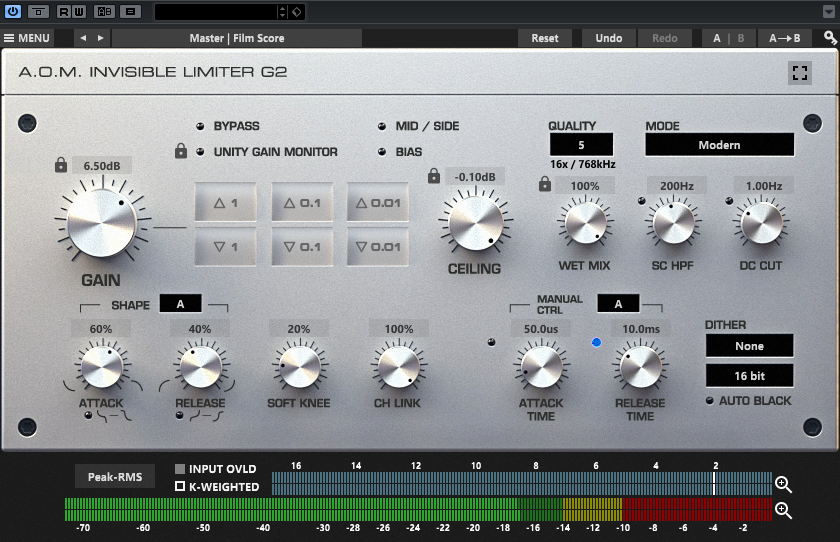Go to next preset arrow
Image resolution: width=840 pixels, height=542 pixels.
(x=100, y=38)
